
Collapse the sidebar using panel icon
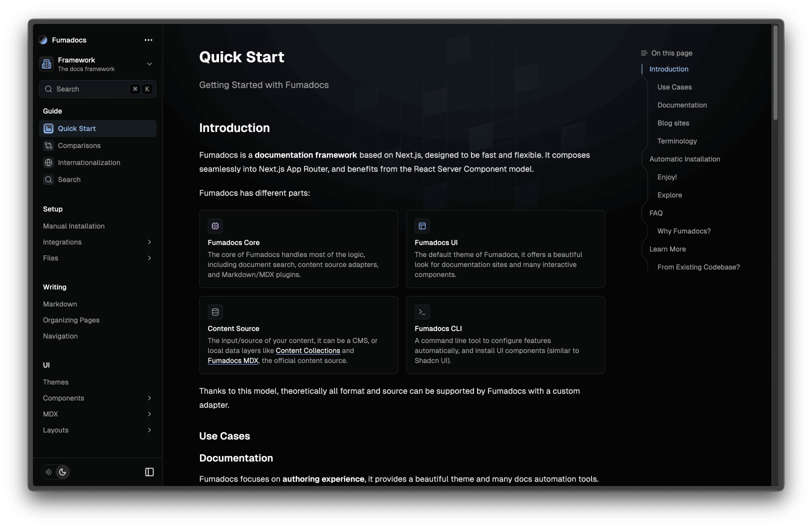pyautogui.click(x=149, y=472)
